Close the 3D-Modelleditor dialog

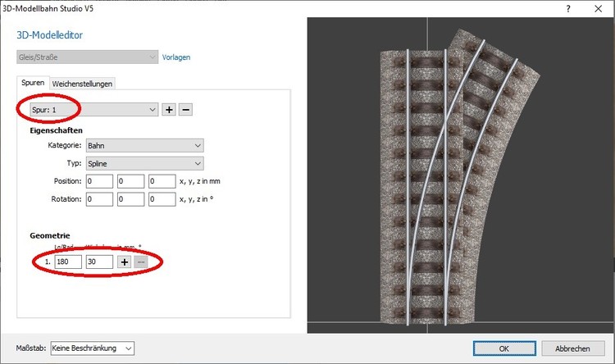point(598,9)
